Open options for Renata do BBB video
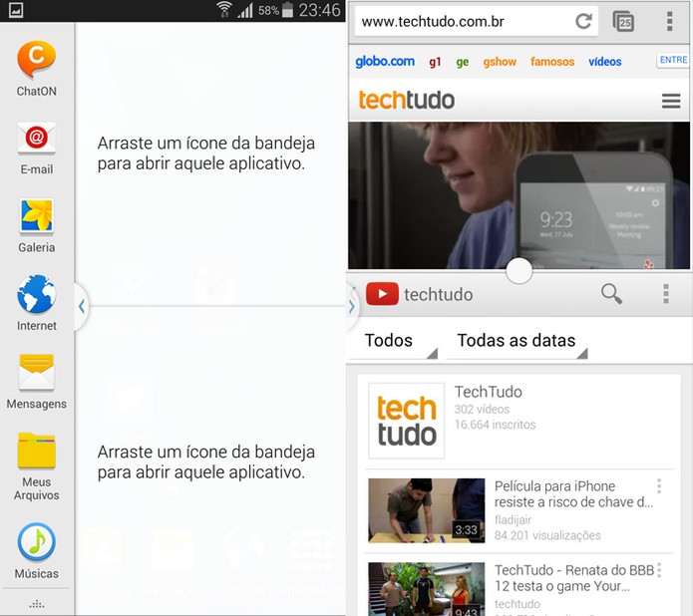This screenshot has height=616, width=693. [x=659, y=570]
